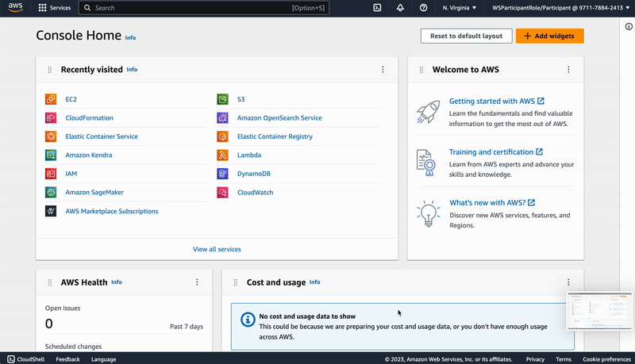Grab the Recently visited widget drag handle

point(50,70)
